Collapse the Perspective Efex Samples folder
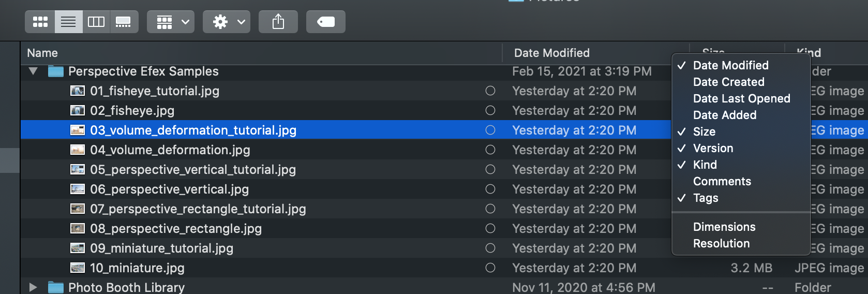868x294 pixels. point(33,71)
